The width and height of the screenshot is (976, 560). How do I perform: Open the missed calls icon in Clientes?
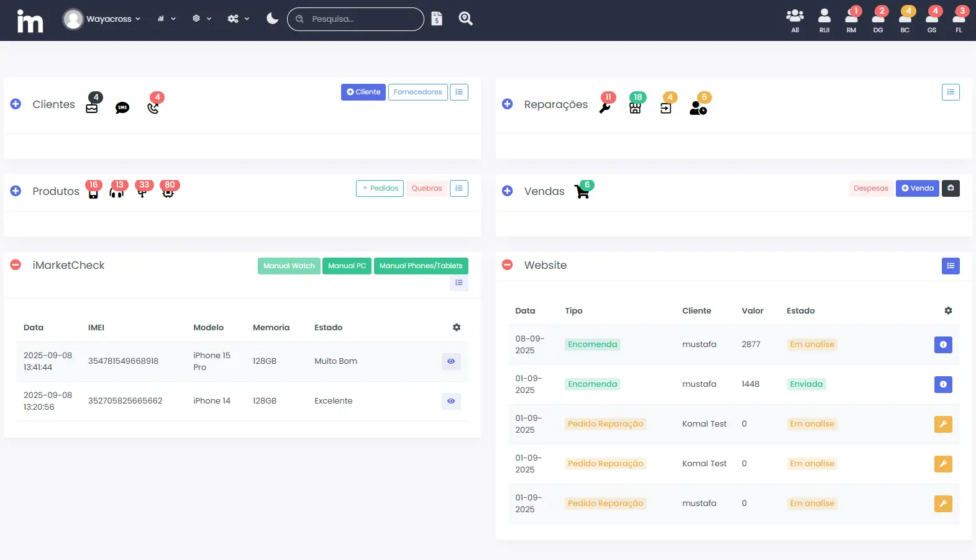pos(153,107)
